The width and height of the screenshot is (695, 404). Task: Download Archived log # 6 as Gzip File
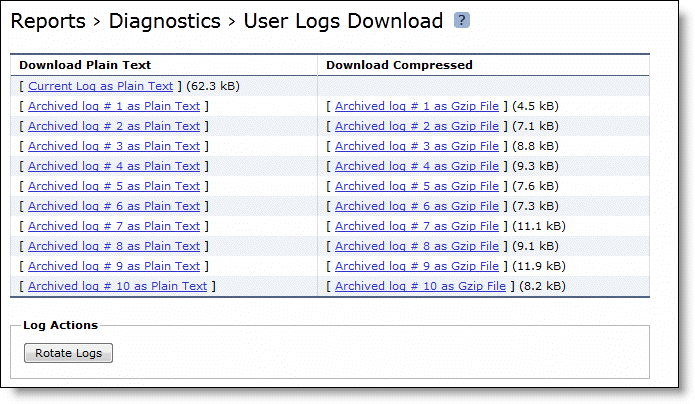point(417,206)
